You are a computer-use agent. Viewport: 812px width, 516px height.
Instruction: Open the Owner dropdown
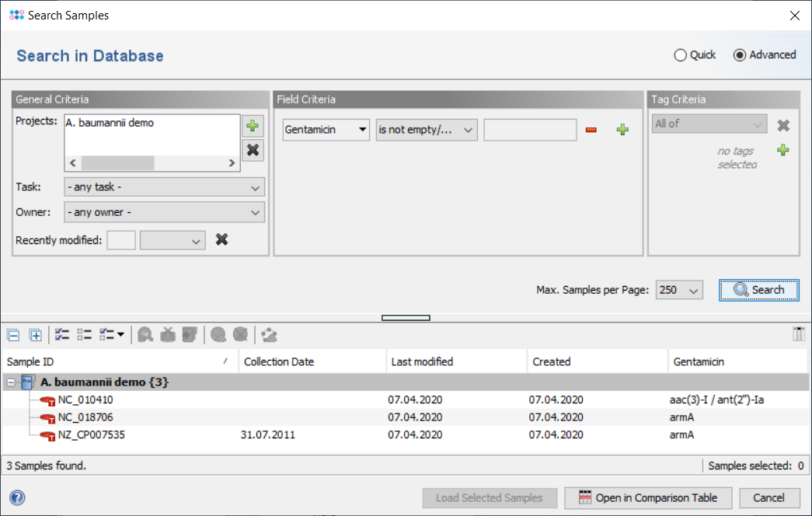(164, 212)
